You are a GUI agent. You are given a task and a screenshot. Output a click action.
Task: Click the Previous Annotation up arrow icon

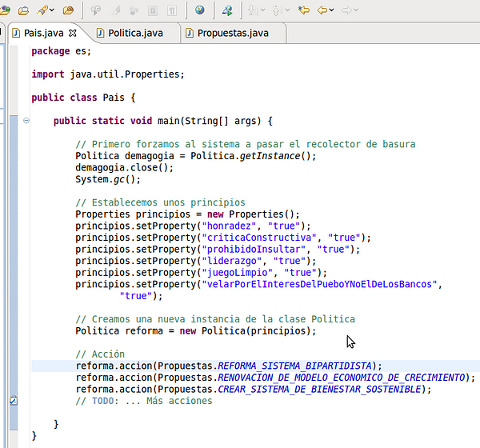277,10
